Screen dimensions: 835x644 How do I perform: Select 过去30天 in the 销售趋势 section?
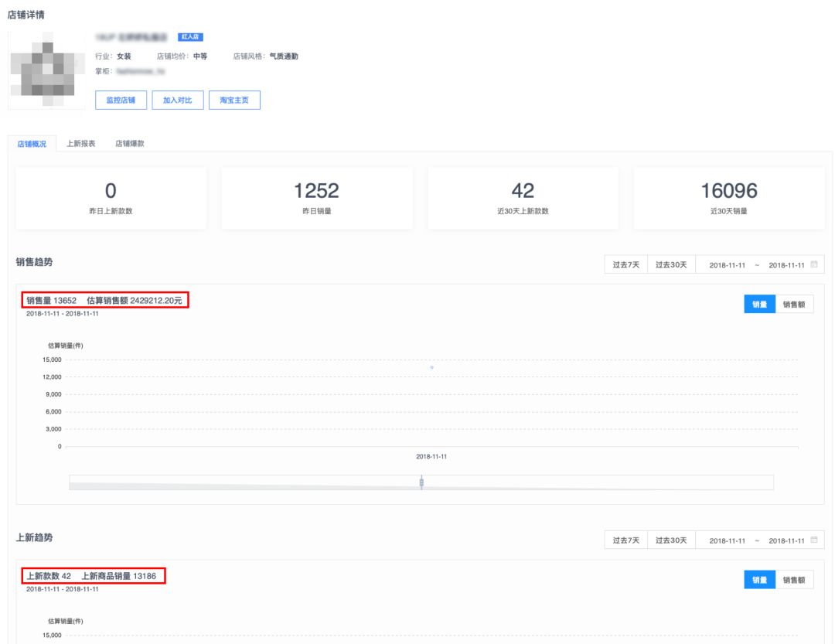[671, 264]
